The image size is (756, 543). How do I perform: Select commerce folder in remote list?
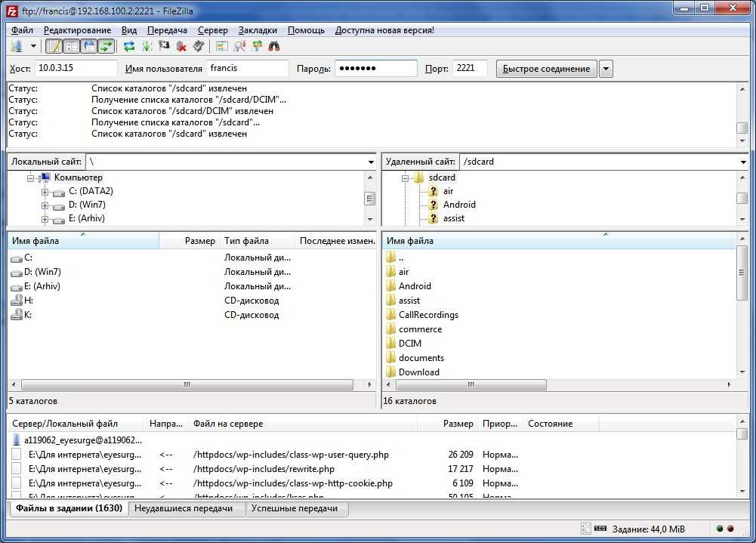(420, 329)
